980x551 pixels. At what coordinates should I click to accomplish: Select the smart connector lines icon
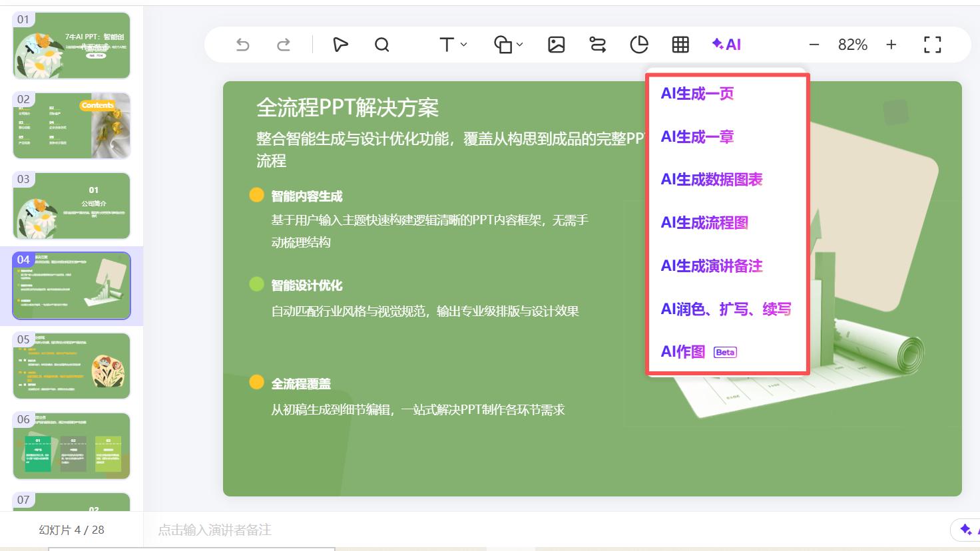point(598,45)
